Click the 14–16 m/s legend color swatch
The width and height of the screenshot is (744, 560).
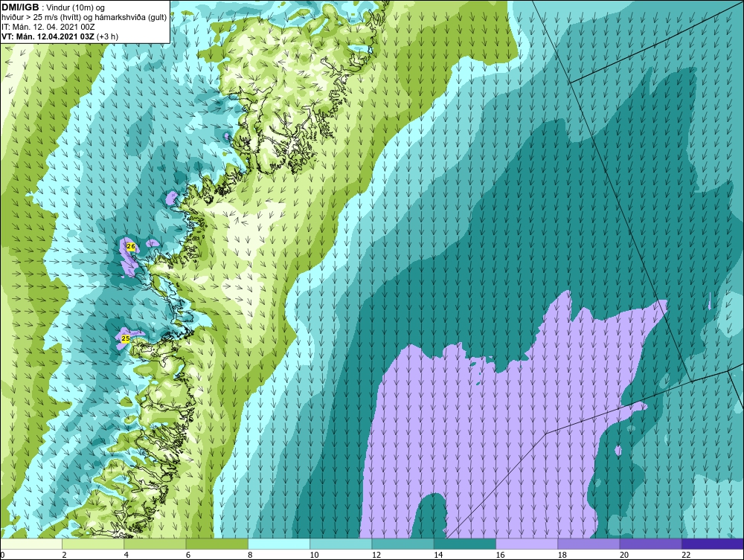coord(464,544)
